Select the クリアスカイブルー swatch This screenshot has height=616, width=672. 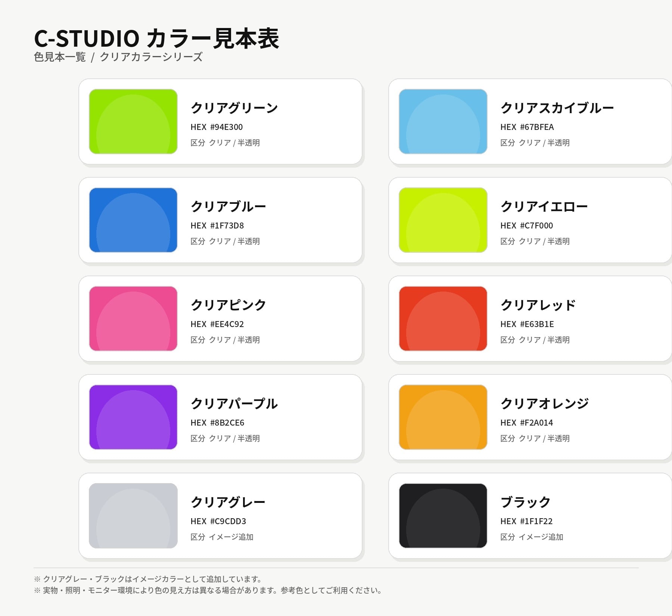pos(443,121)
